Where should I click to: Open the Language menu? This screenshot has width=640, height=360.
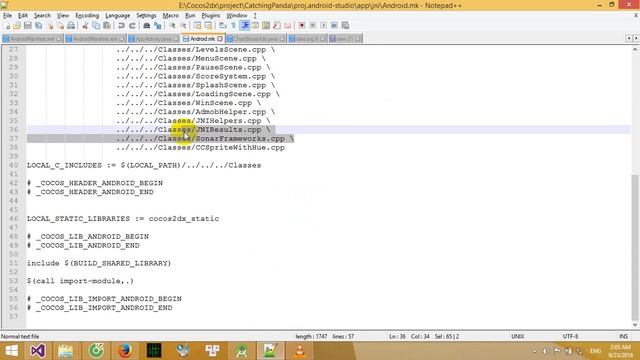pos(118,16)
